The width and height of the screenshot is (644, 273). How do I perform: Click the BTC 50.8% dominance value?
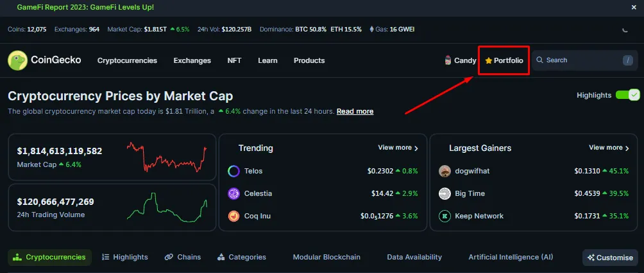[311, 29]
